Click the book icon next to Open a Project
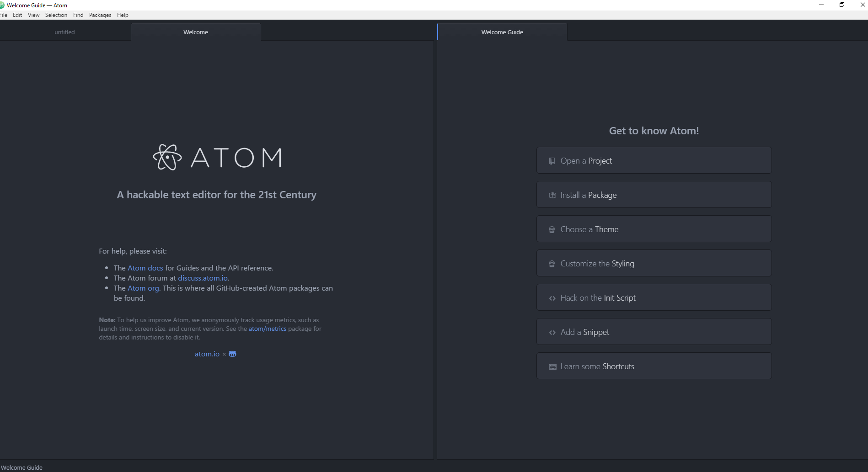 552,161
